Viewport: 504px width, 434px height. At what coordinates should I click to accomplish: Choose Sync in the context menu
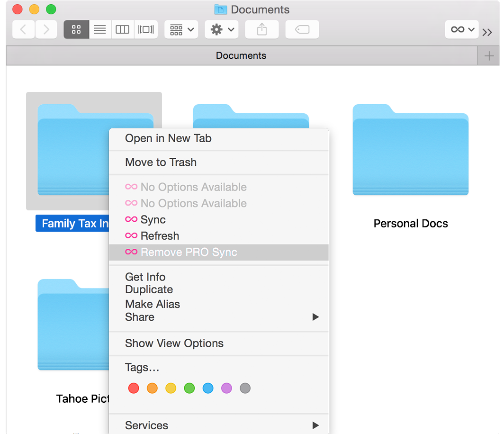click(153, 220)
